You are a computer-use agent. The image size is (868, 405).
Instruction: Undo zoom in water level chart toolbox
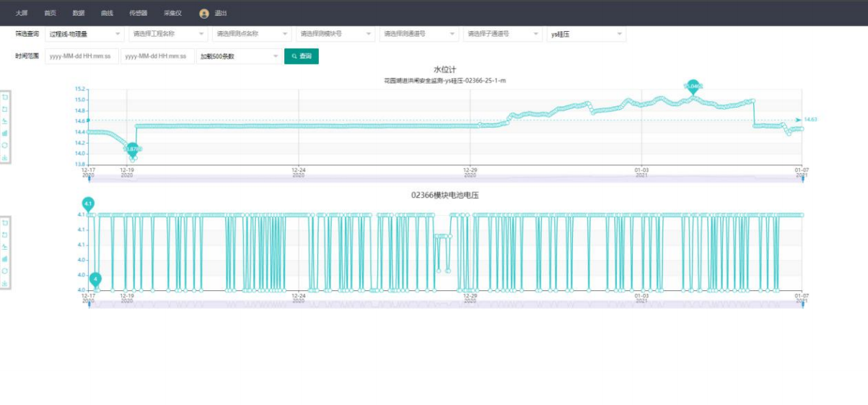[5, 109]
